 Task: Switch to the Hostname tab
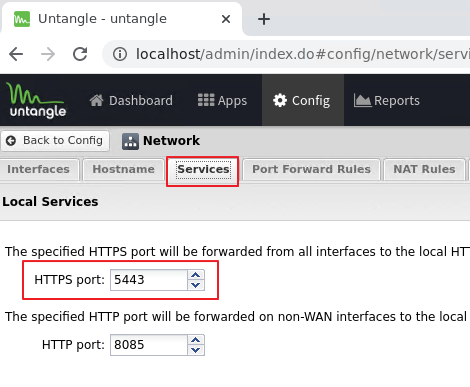click(x=123, y=169)
